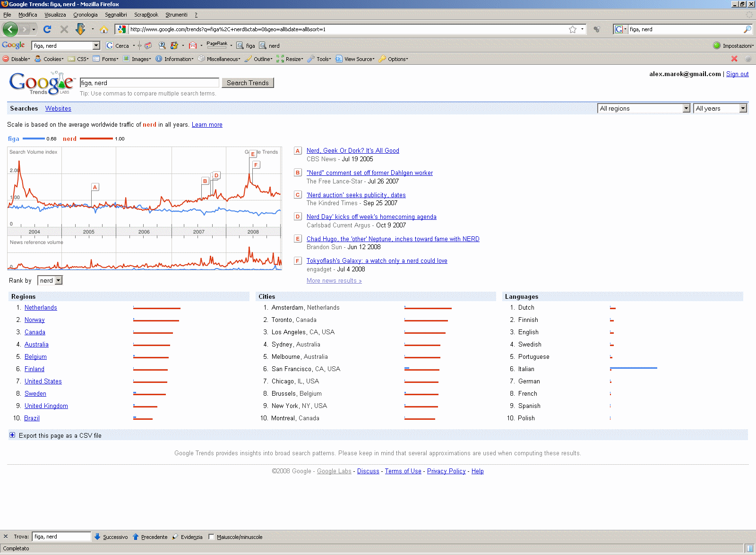Open the downloads arrow icon
756x555 pixels.
pos(80,29)
